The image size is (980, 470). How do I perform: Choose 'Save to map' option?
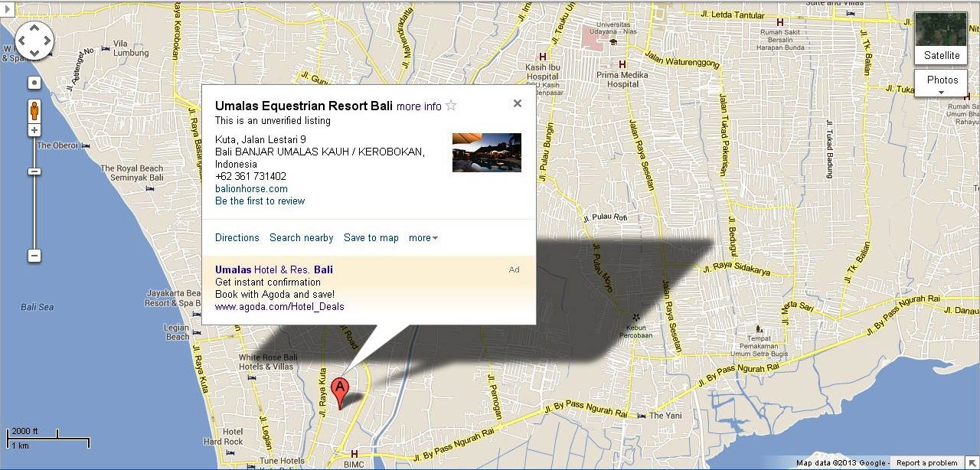coord(371,238)
